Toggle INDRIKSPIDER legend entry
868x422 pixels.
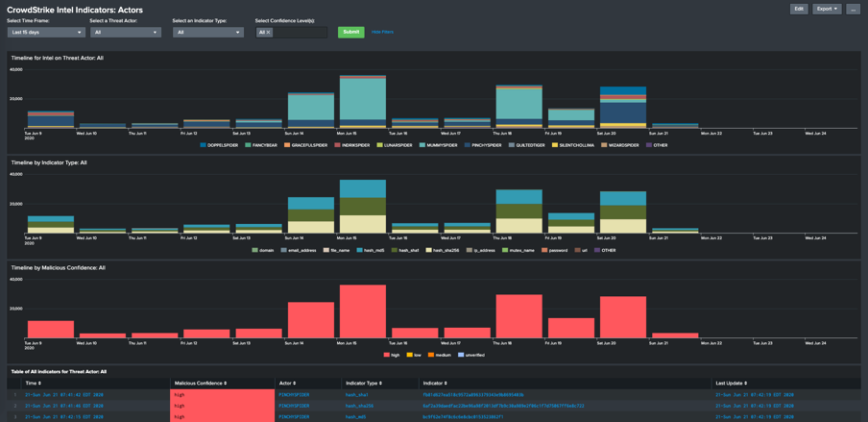point(352,145)
